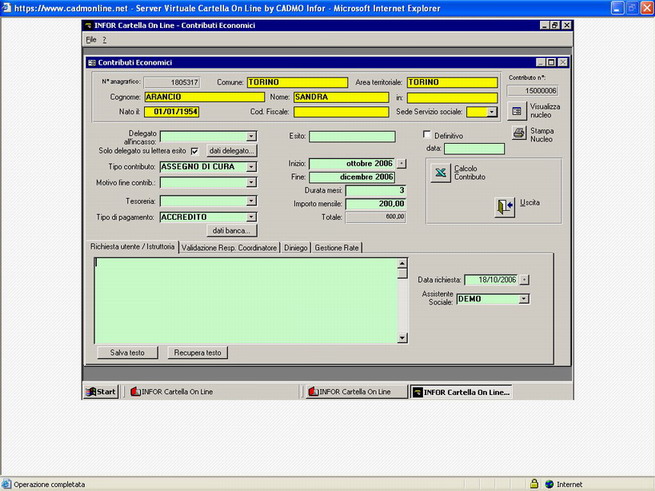Click first INFOR Cartella On Line taskbar item
Screen dimensions: 655x491
[172, 392]
